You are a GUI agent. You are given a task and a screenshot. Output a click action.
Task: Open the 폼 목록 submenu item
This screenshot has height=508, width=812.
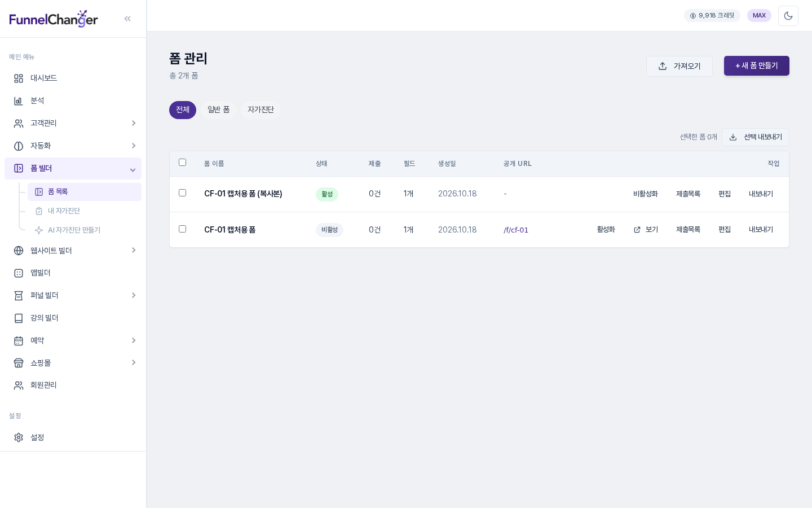[85, 192]
